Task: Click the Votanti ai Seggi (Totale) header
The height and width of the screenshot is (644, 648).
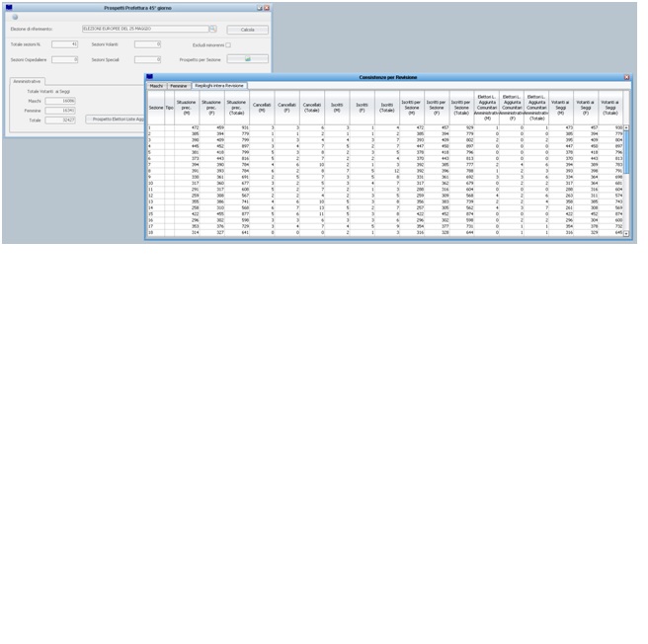Action: tap(610, 108)
